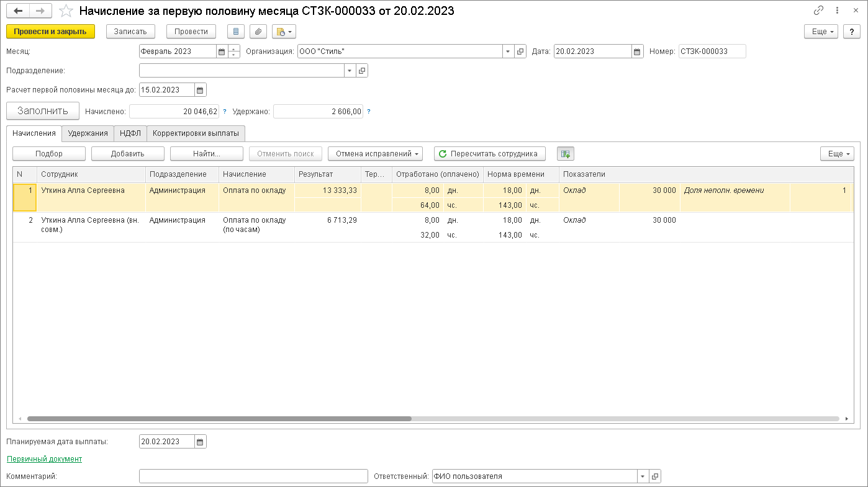
Task: Click the Записать button
Action: [130, 32]
